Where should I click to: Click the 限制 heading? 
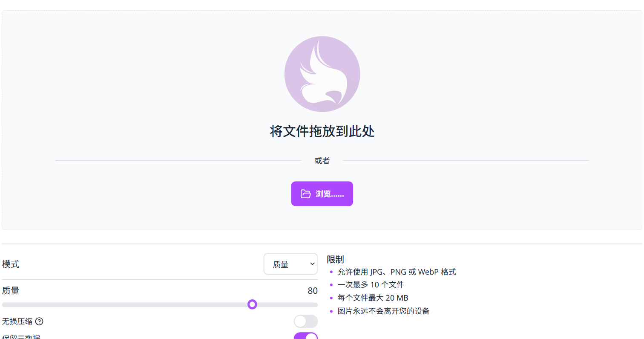click(335, 259)
